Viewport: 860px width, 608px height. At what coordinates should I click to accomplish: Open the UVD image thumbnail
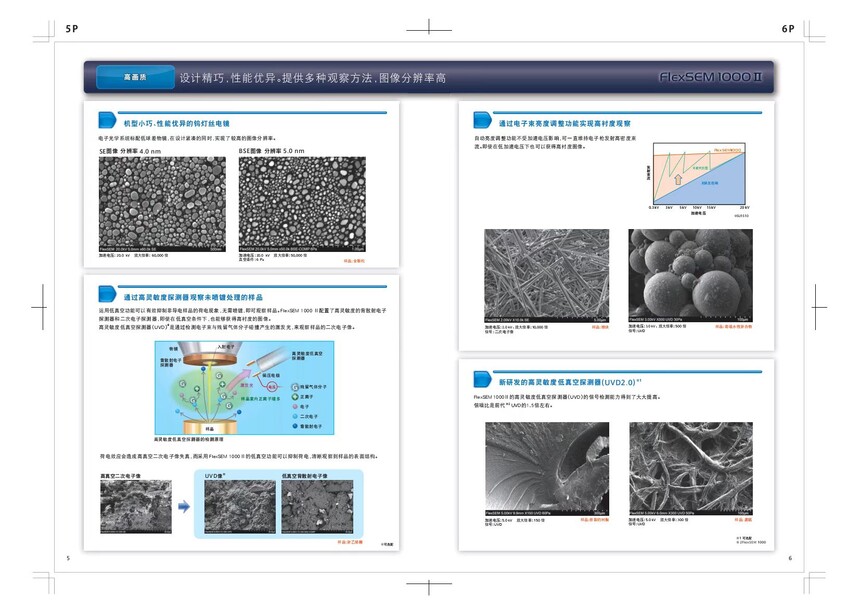pyautogui.click(x=240, y=507)
